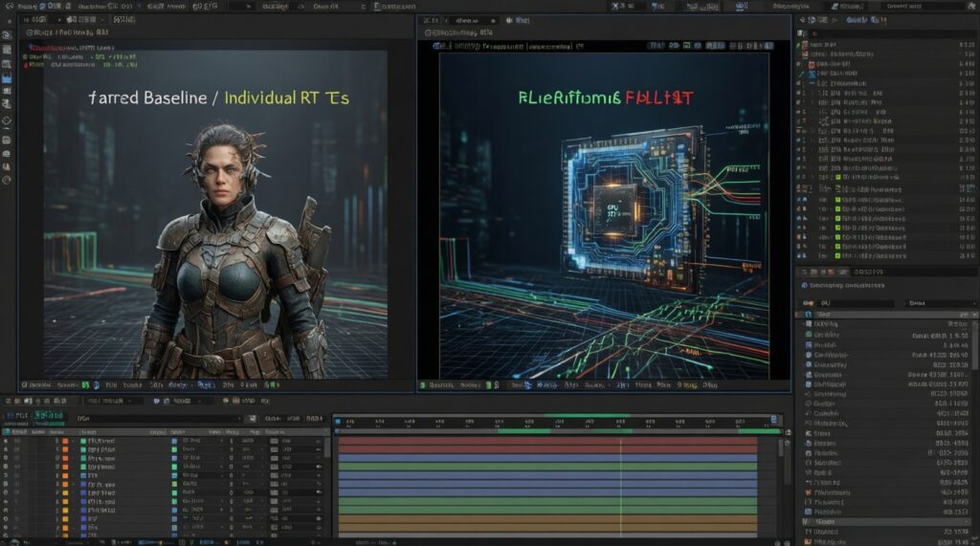This screenshot has height=546, width=980.
Task: Select the topmost tool in the left tool strip
Action: click(7, 34)
